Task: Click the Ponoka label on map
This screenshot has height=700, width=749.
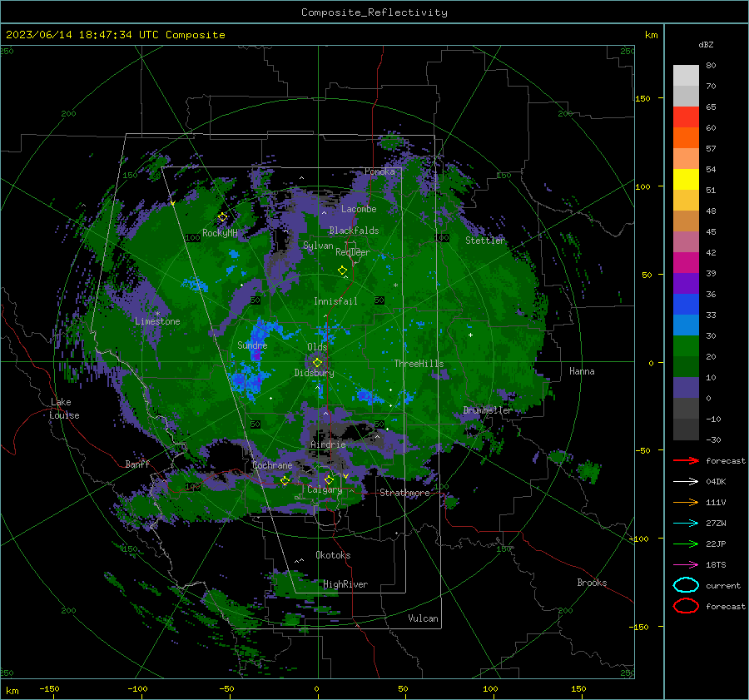Action: [x=379, y=171]
